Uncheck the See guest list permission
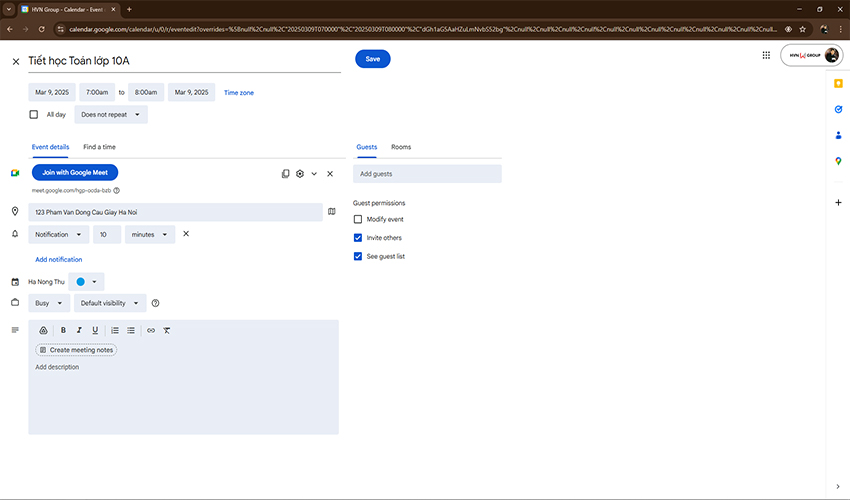This screenshot has width=850, height=500. click(358, 256)
